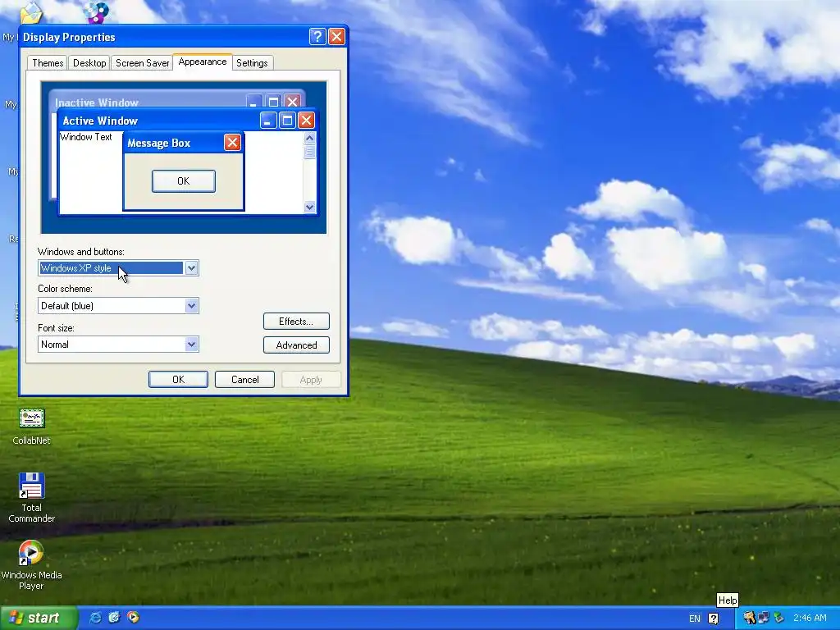Select the Appearance tab

click(203, 62)
